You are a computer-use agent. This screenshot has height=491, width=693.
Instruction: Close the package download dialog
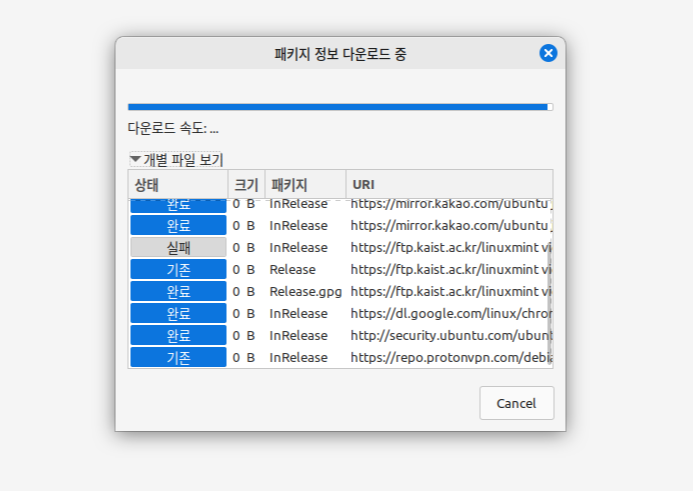(x=548, y=53)
